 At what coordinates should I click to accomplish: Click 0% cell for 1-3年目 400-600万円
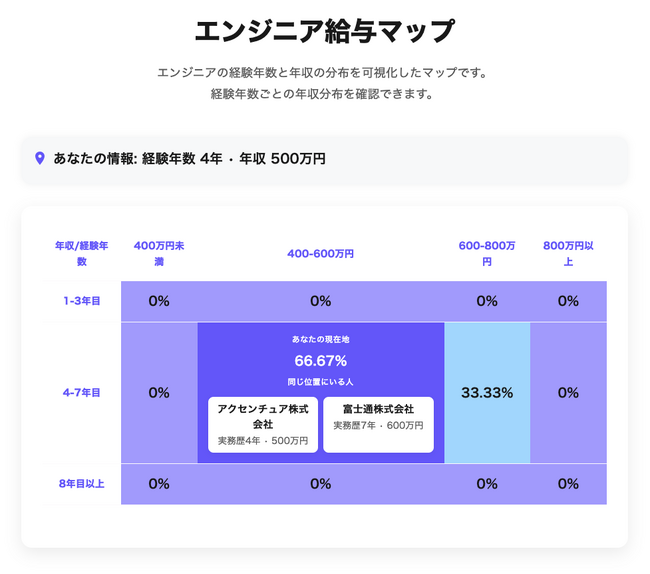320,301
